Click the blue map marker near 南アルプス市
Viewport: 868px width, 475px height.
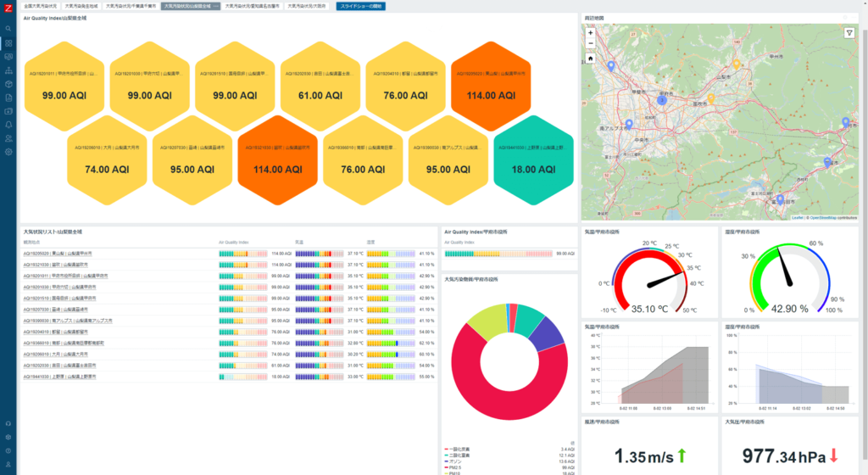coord(628,124)
